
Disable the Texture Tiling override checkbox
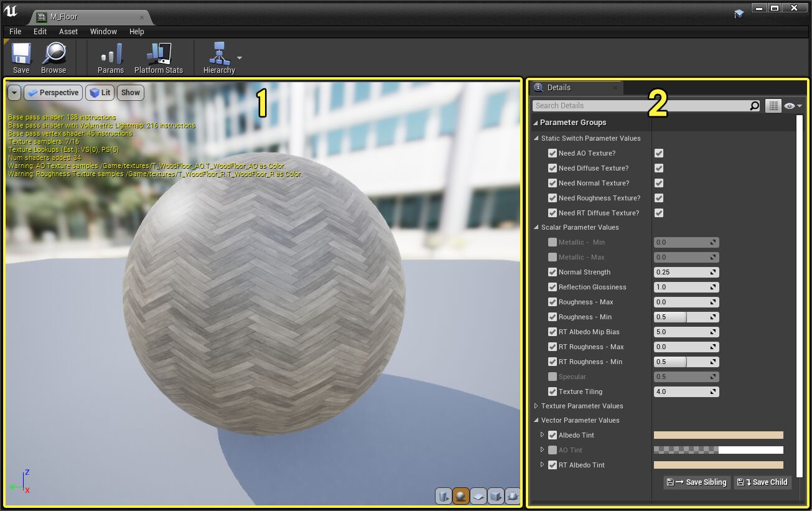553,391
